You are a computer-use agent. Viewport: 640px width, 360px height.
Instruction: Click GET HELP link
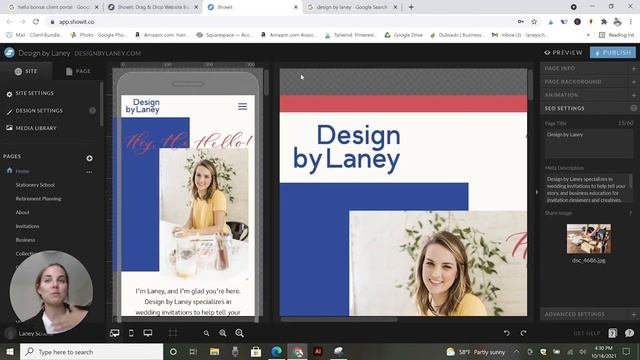[587, 333]
